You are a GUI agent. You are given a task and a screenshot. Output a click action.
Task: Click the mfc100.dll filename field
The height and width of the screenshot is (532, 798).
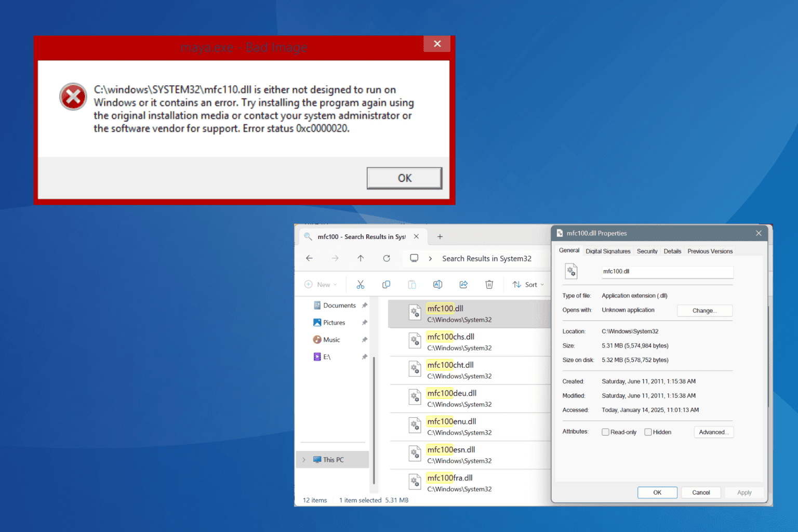668,272
